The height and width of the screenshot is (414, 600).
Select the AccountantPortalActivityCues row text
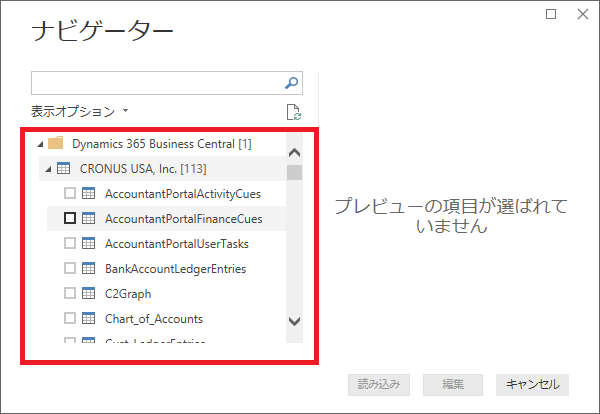click(183, 194)
